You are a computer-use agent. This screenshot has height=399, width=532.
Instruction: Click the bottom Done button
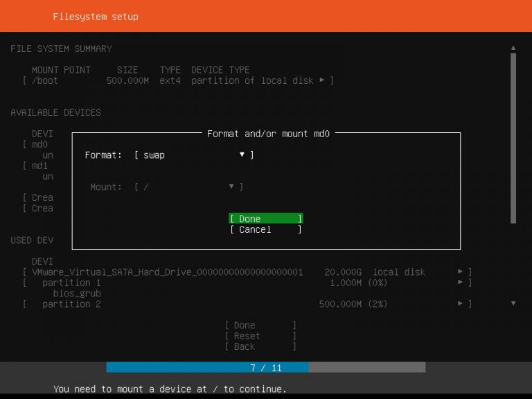click(x=260, y=326)
